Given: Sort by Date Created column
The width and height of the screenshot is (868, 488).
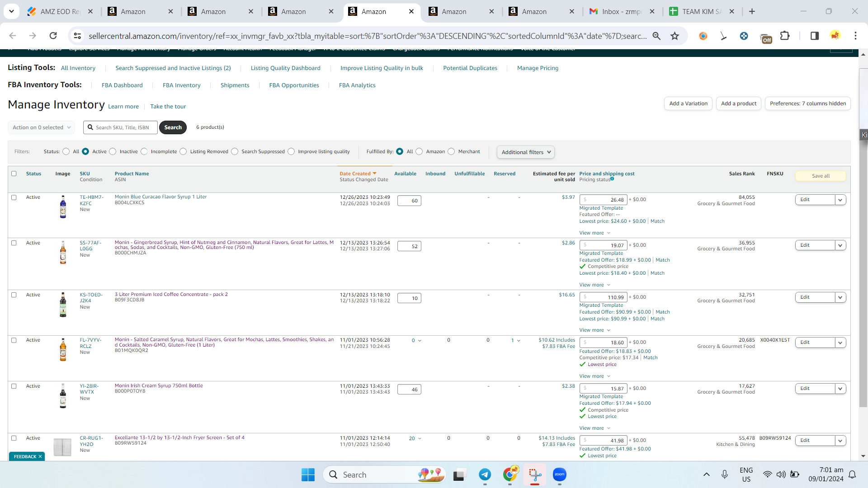Looking at the screenshot, I should pyautogui.click(x=358, y=174).
